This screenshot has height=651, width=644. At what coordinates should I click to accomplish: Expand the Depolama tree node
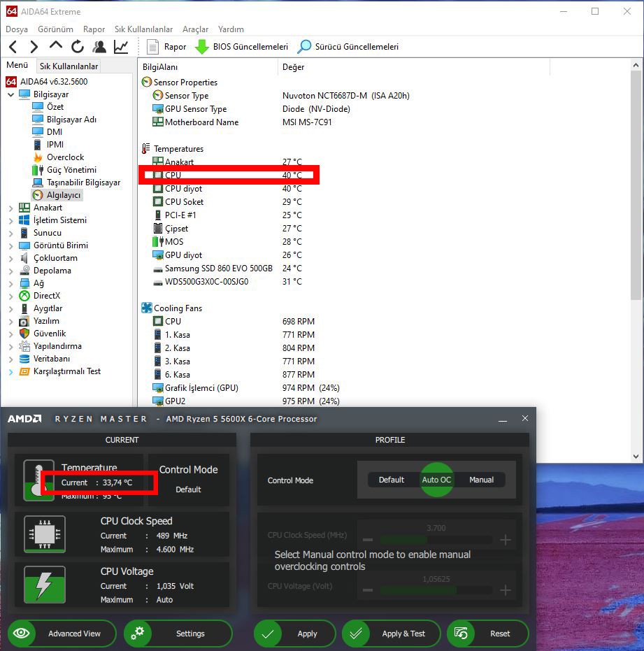[x=10, y=271]
